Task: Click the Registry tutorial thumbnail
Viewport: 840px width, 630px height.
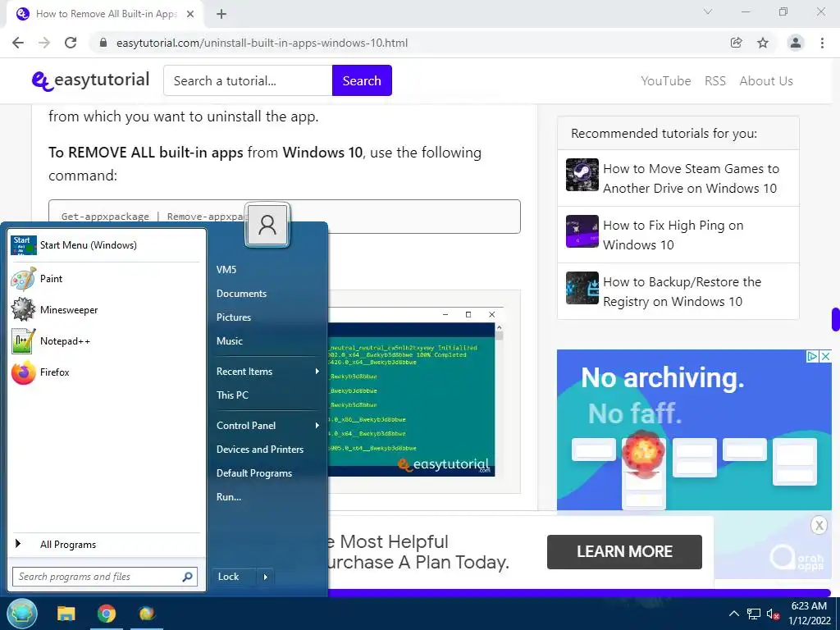Action: click(x=582, y=288)
